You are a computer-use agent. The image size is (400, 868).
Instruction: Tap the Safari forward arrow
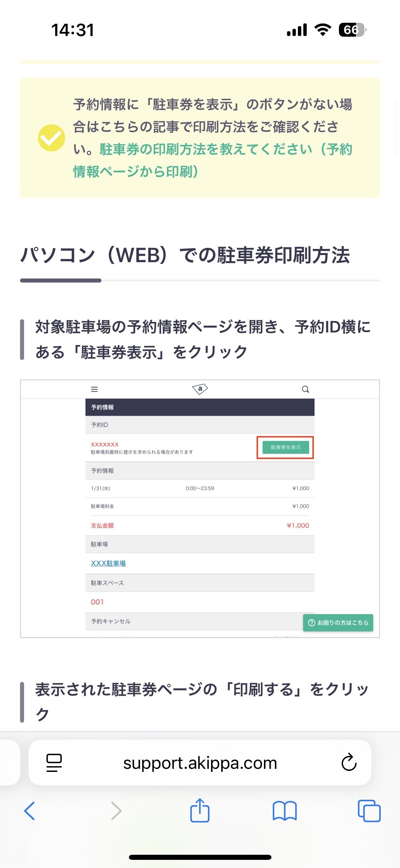(x=116, y=811)
